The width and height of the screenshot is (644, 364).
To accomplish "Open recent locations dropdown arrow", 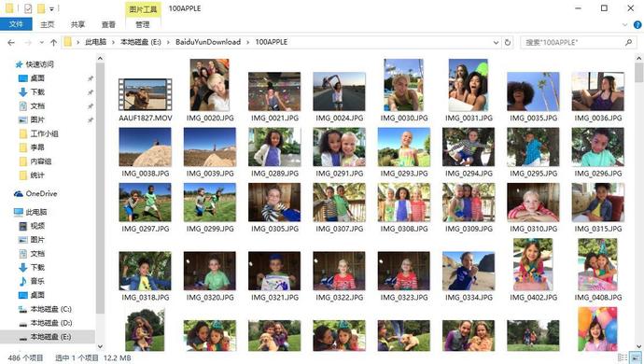I will click(x=41, y=42).
